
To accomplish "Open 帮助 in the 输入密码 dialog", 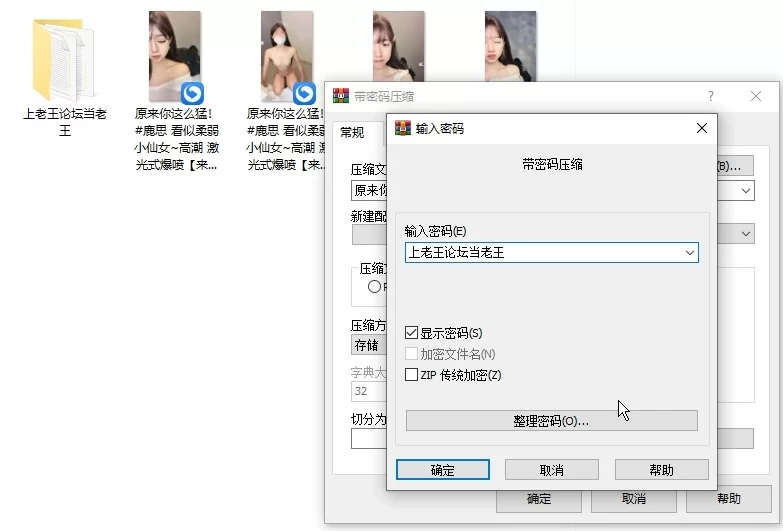I will [x=661, y=470].
